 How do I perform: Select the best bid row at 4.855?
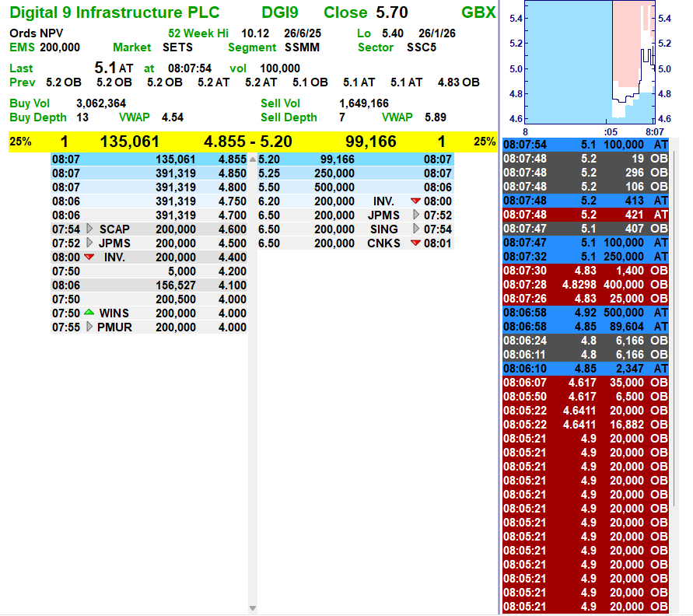(x=149, y=159)
